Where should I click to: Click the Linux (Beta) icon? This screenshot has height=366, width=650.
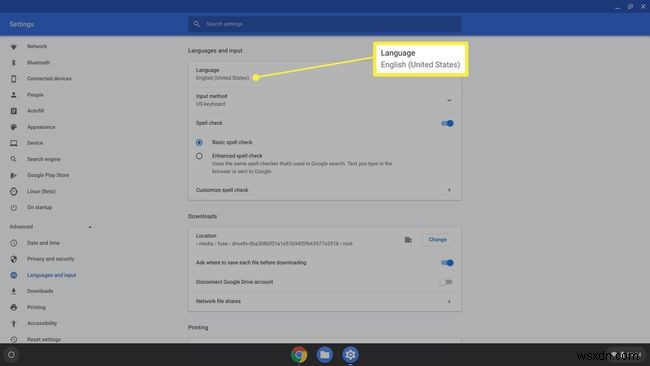pyautogui.click(x=14, y=191)
